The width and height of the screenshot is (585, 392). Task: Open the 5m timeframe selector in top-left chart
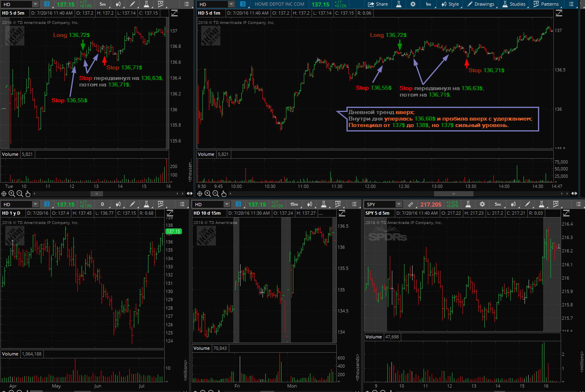[x=103, y=4]
